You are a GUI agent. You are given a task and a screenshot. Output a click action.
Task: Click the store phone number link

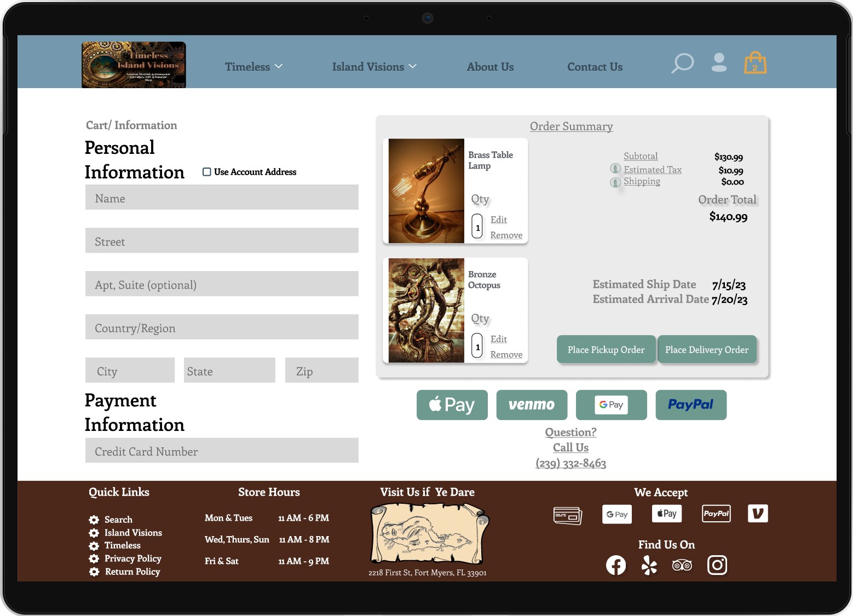pyautogui.click(x=571, y=463)
